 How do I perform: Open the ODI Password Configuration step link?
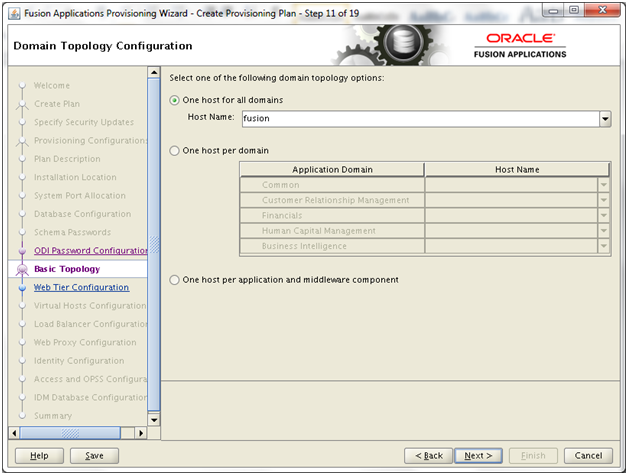[91, 251]
